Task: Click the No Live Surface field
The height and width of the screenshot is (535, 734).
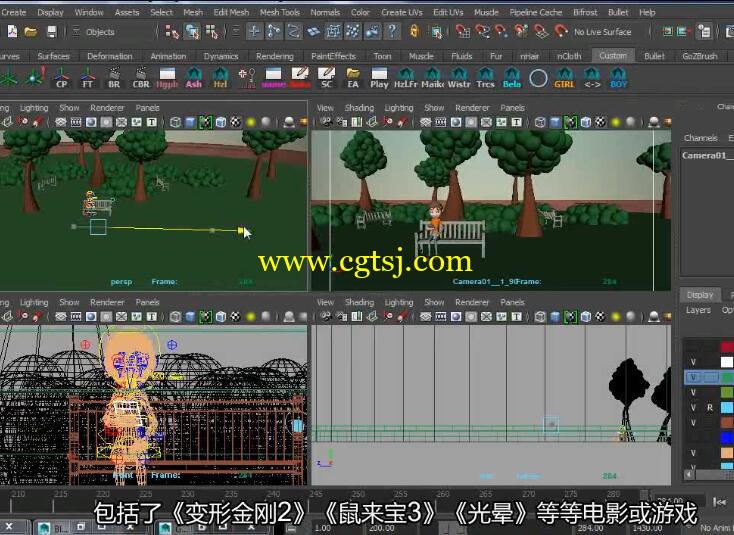Action: [x=602, y=32]
